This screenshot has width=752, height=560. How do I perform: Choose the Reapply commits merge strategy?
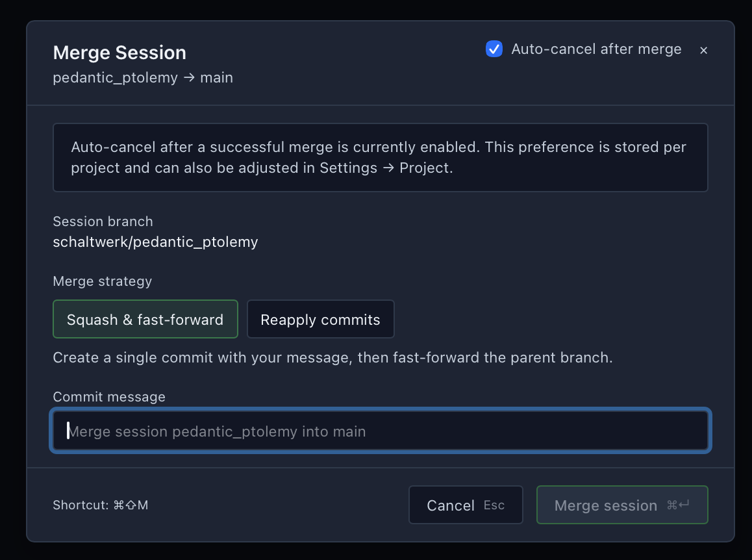pyautogui.click(x=320, y=319)
